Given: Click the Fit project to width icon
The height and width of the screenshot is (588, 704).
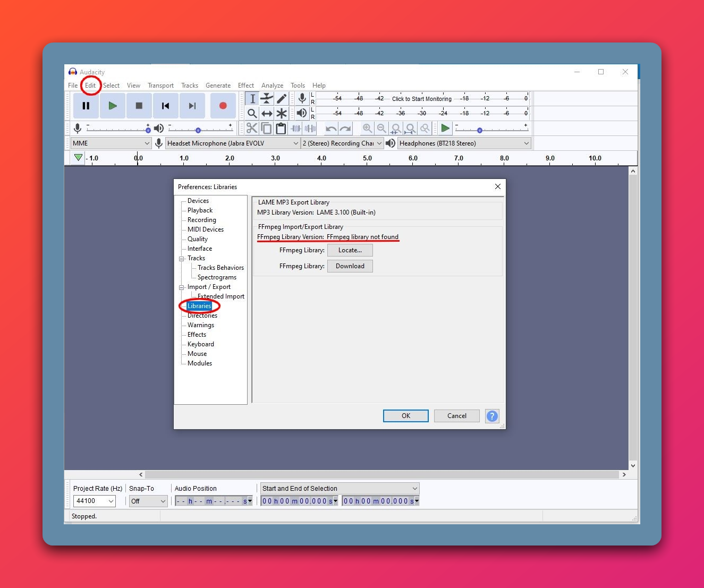Looking at the screenshot, I should pyautogui.click(x=410, y=128).
